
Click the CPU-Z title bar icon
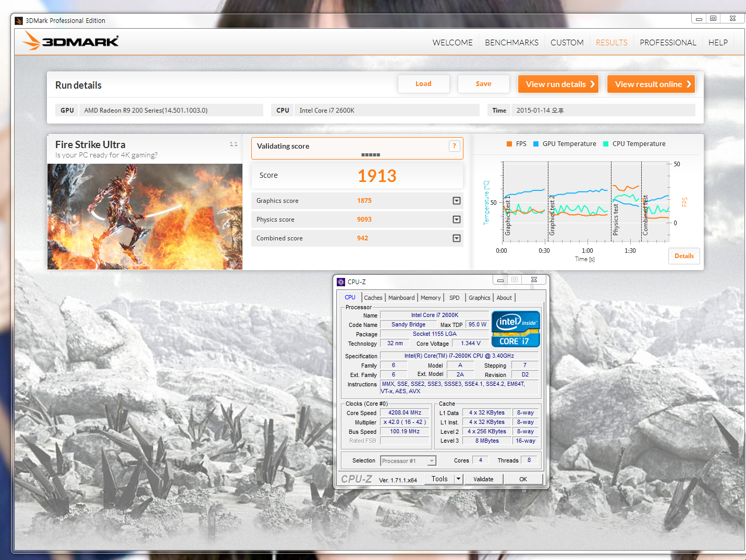[341, 282]
